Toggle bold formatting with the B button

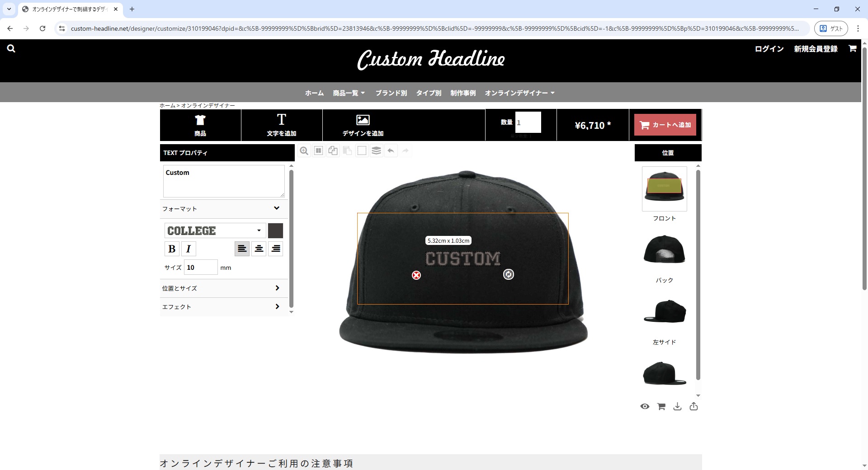click(172, 249)
